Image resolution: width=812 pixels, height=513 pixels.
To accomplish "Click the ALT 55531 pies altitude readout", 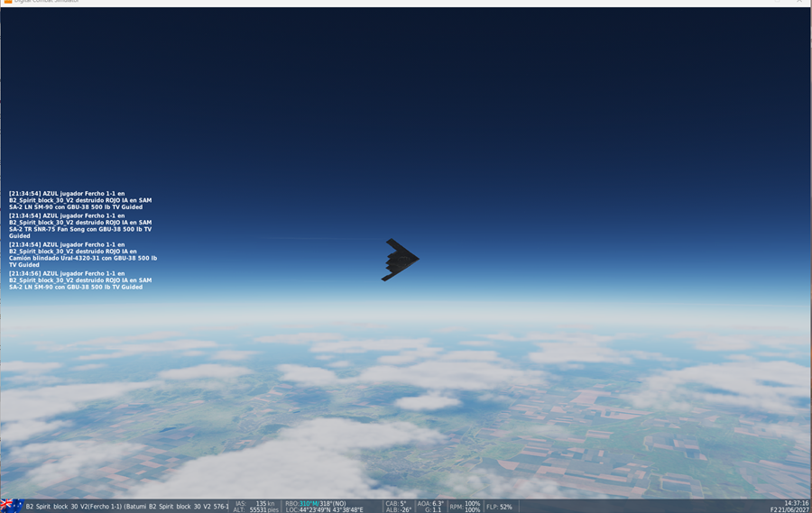I will point(256,510).
